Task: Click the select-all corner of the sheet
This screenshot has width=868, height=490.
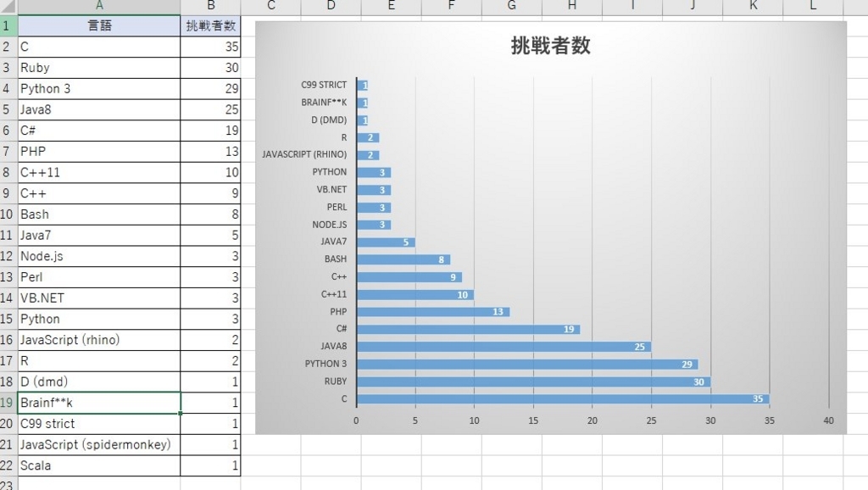Action: pos(8,6)
